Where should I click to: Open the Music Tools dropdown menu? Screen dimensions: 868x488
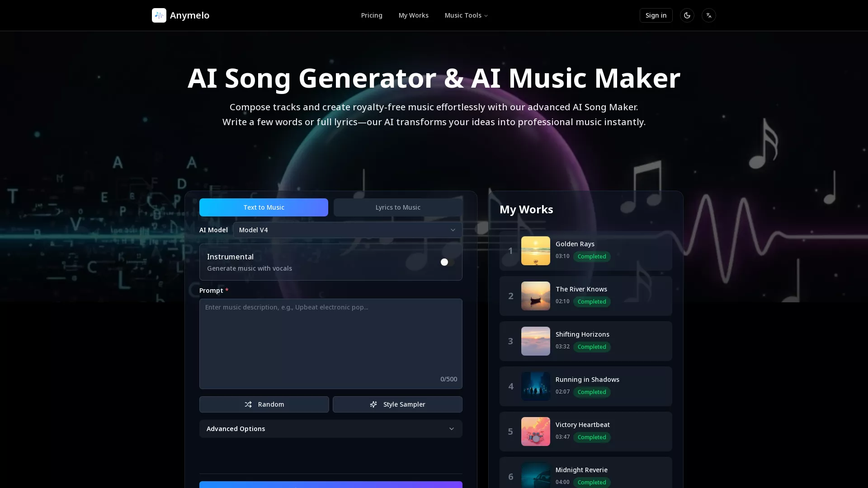pyautogui.click(x=466, y=15)
